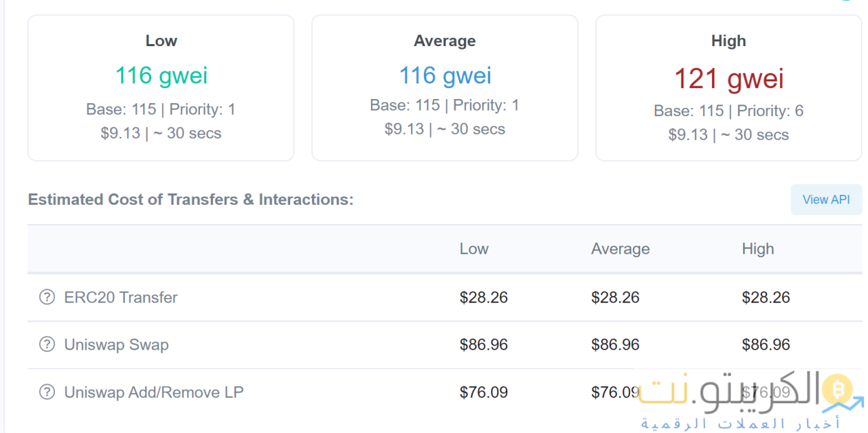Click the Average column header in the table
868x433 pixels.
(x=620, y=249)
